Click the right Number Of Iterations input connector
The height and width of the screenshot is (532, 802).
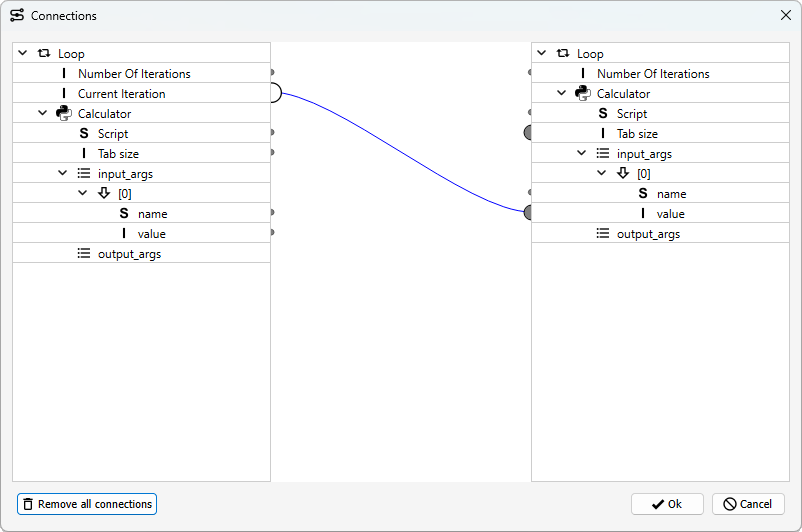click(530, 72)
